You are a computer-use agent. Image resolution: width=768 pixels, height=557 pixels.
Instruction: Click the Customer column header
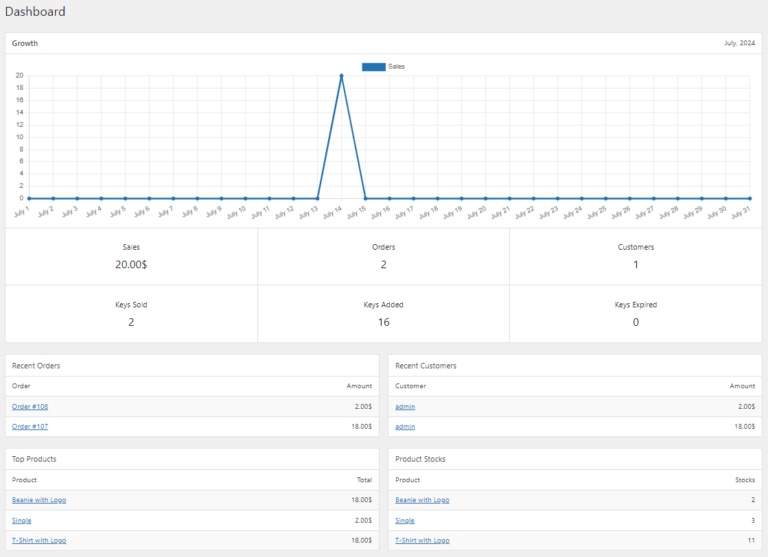click(410, 386)
